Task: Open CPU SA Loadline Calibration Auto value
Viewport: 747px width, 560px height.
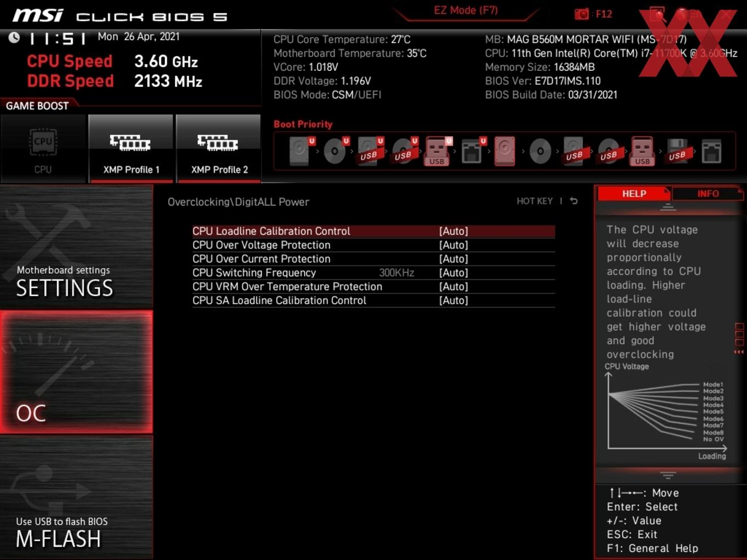Action: [454, 300]
